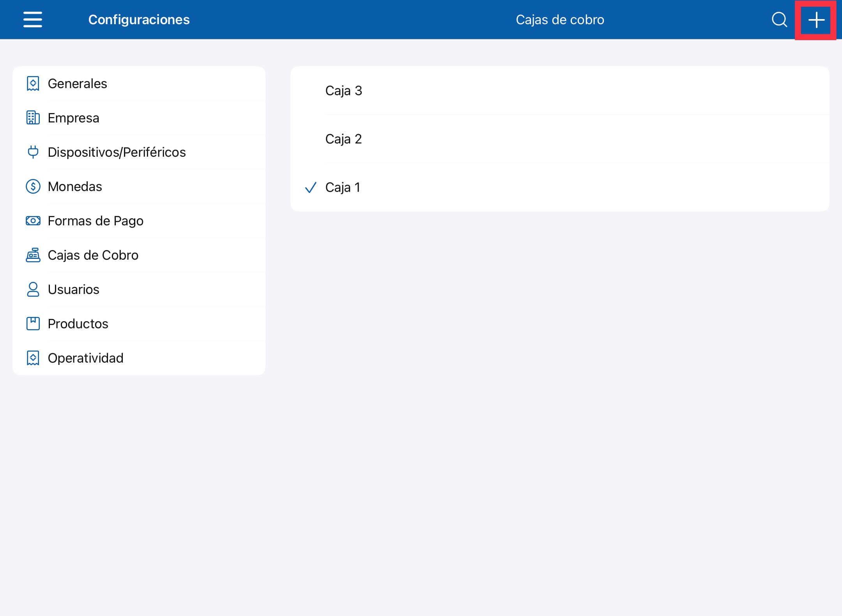This screenshot has width=842, height=616.
Task: Click the Empresa building icon
Action: tap(33, 118)
